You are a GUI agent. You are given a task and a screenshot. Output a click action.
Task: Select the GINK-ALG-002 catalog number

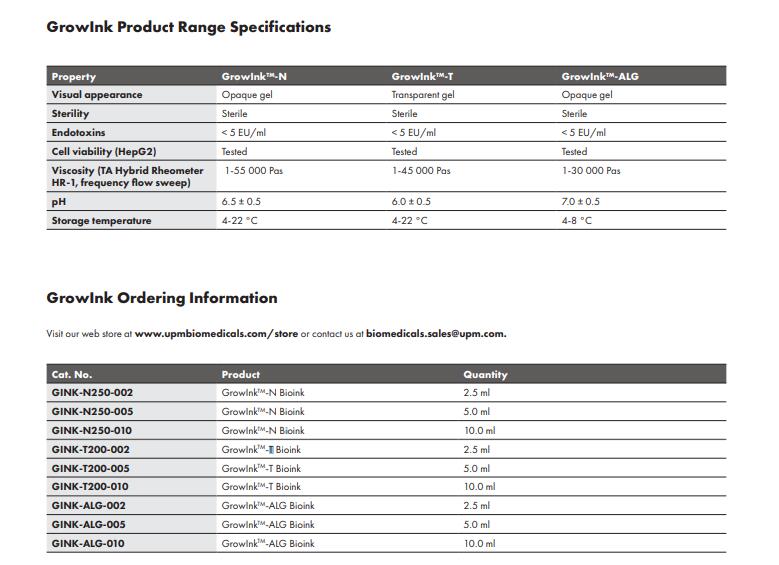pyautogui.click(x=88, y=506)
